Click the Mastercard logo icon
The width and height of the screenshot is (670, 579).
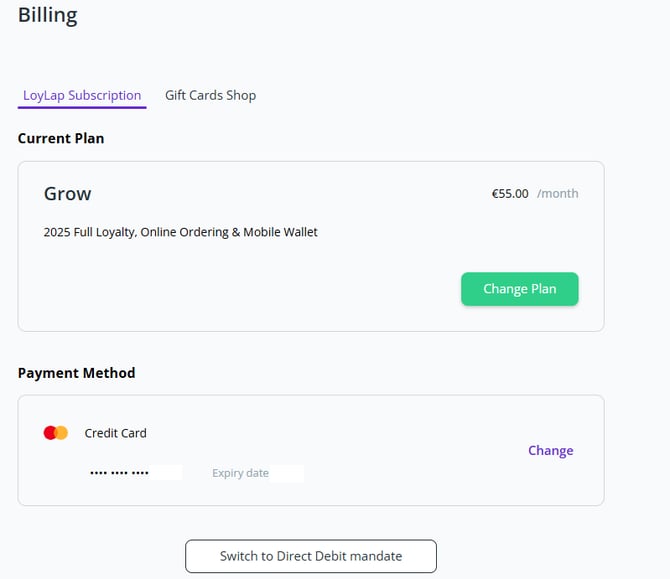tap(56, 433)
